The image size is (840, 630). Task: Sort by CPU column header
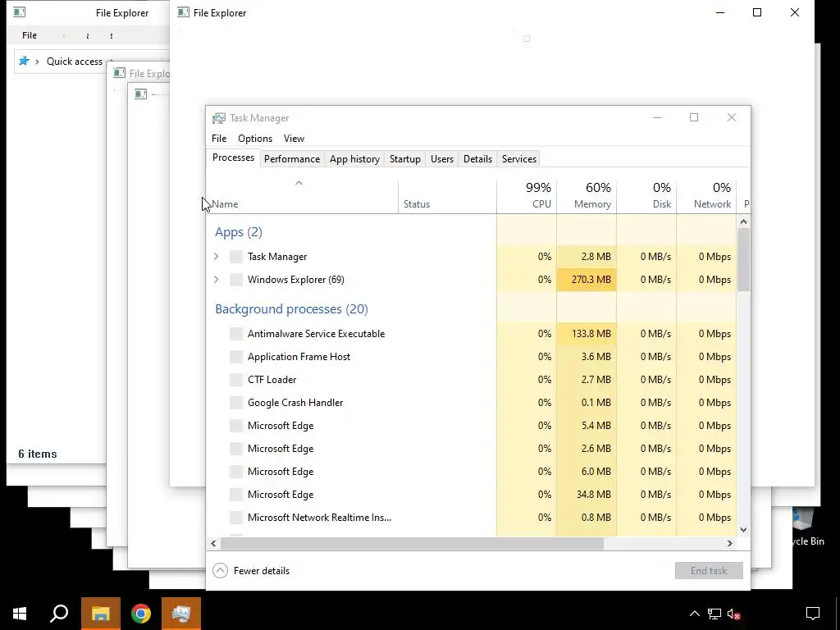pyautogui.click(x=527, y=197)
